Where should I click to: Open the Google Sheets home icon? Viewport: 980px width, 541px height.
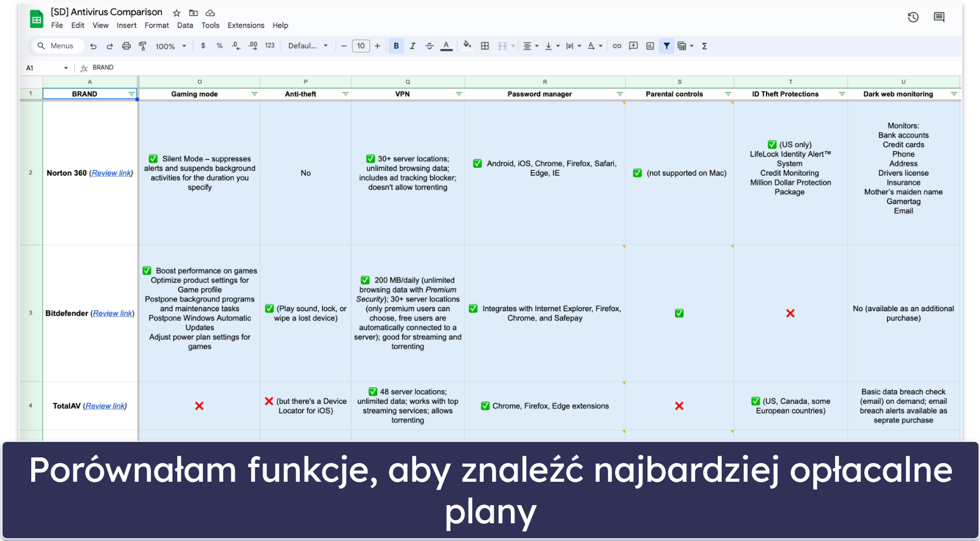coord(36,19)
